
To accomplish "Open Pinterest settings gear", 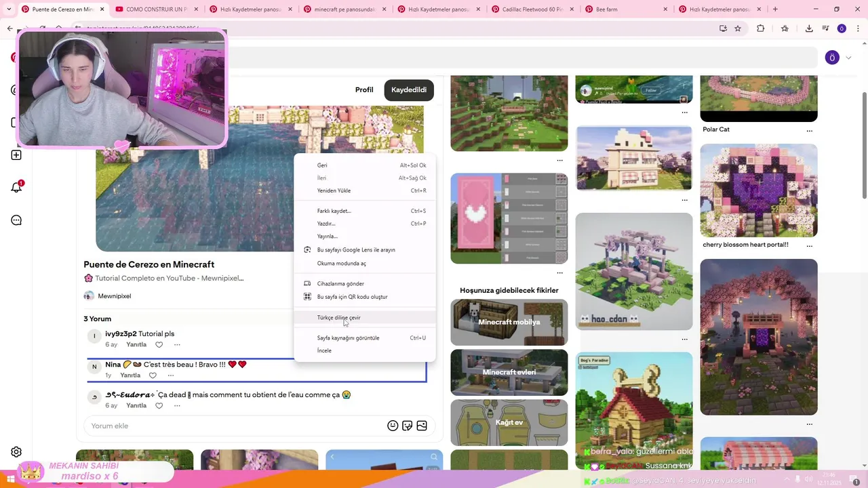I will (x=16, y=452).
